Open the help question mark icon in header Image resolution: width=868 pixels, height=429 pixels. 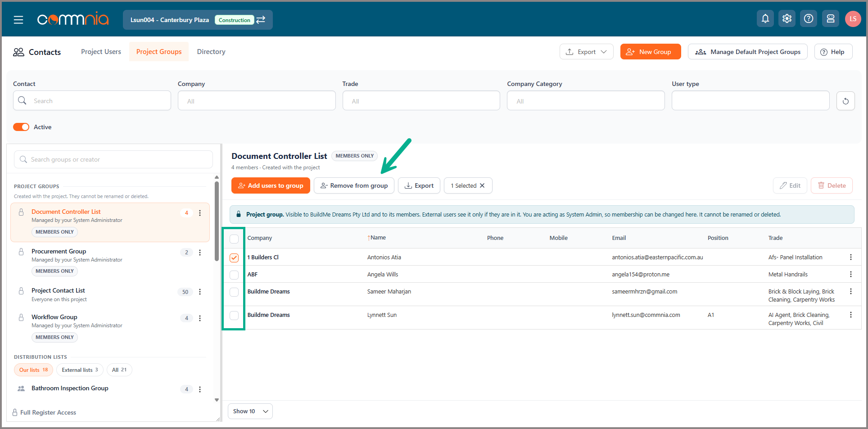coord(809,18)
